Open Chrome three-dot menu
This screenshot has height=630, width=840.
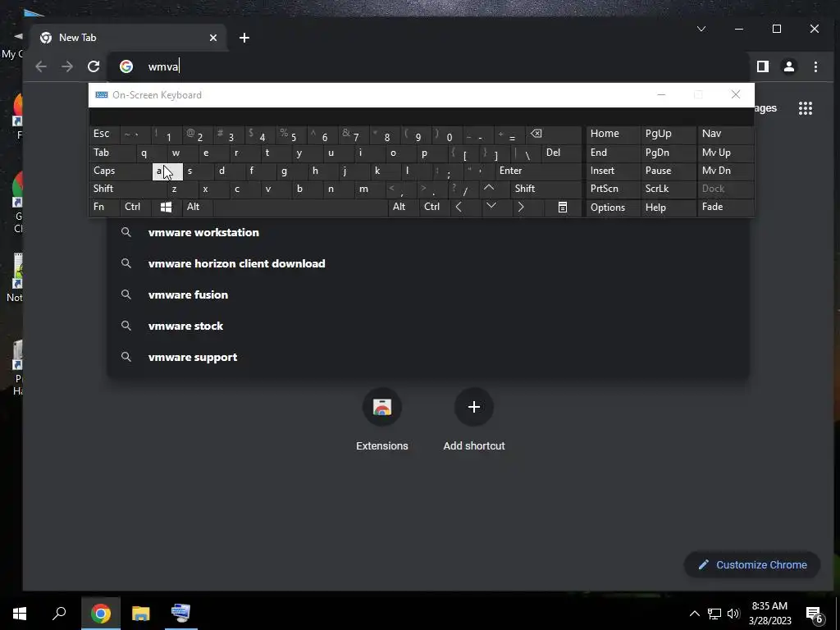coord(815,66)
